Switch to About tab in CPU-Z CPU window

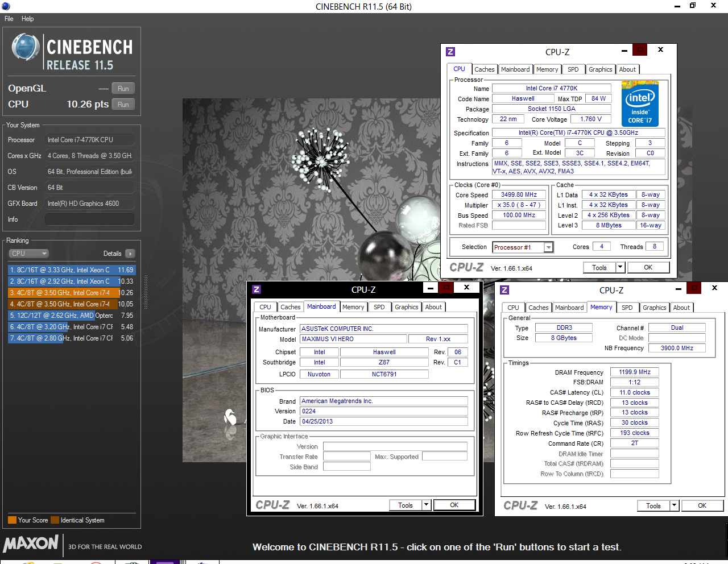tap(628, 69)
